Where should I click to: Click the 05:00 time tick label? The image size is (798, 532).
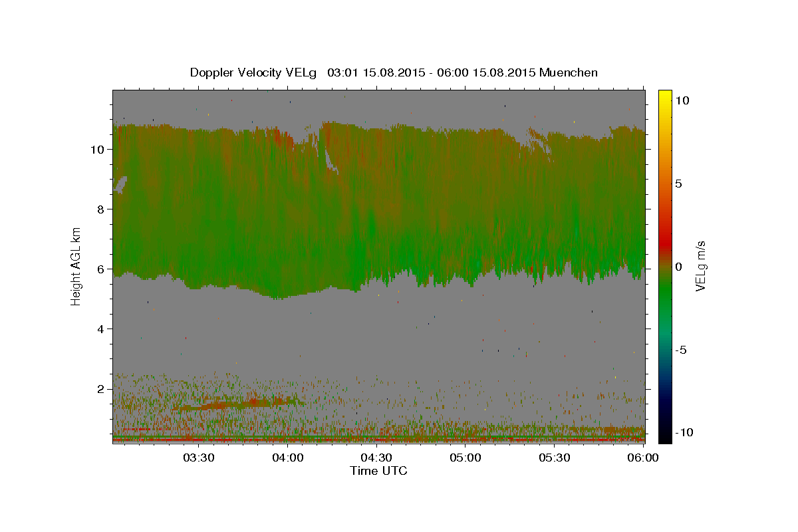[465, 458]
